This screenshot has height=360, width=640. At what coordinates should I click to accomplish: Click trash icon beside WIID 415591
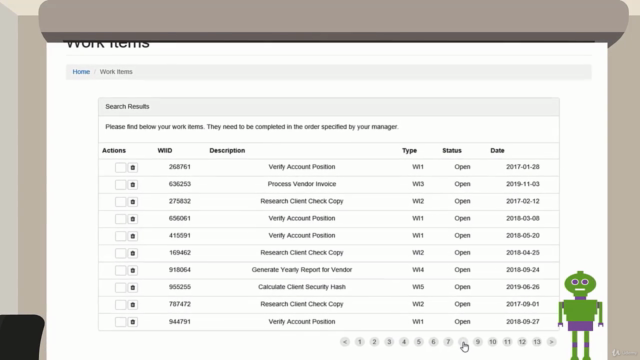133,236
